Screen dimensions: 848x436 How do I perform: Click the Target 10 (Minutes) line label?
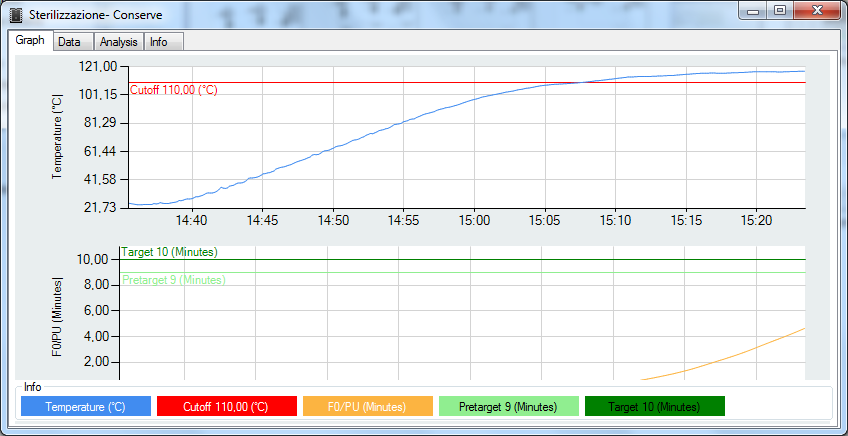tap(170, 253)
